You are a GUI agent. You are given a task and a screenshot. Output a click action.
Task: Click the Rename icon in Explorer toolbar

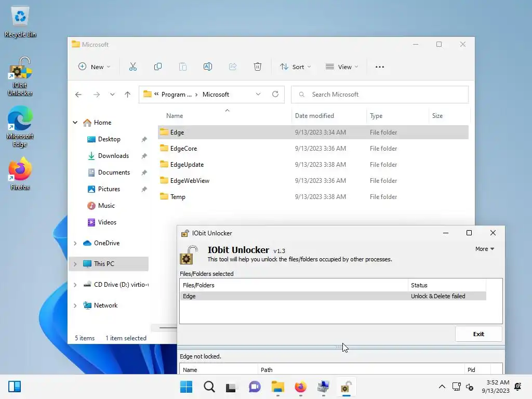point(208,67)
